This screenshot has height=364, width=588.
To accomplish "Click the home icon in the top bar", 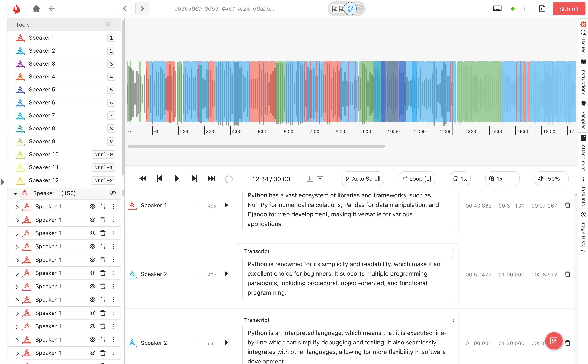I will [36, 9].
